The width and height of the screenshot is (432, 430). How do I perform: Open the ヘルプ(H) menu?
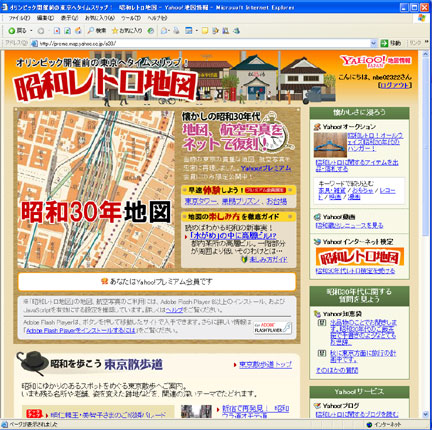pyautogui.click(x=157, y=18)
